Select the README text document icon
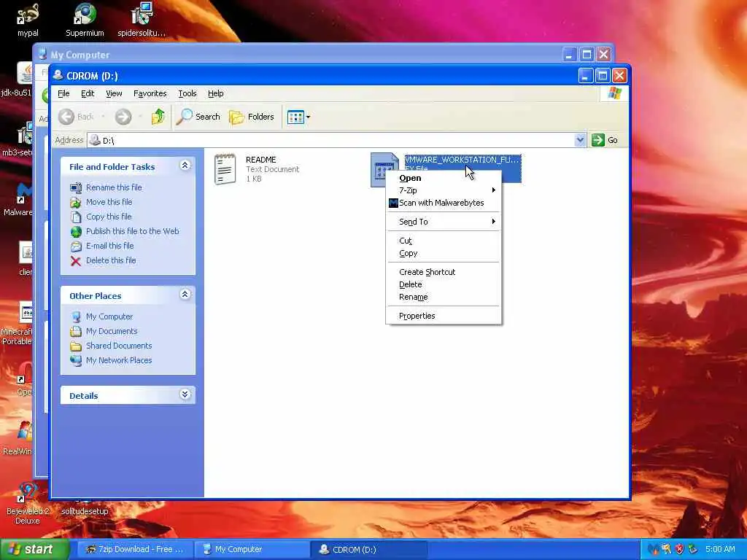 pos(225,169)
